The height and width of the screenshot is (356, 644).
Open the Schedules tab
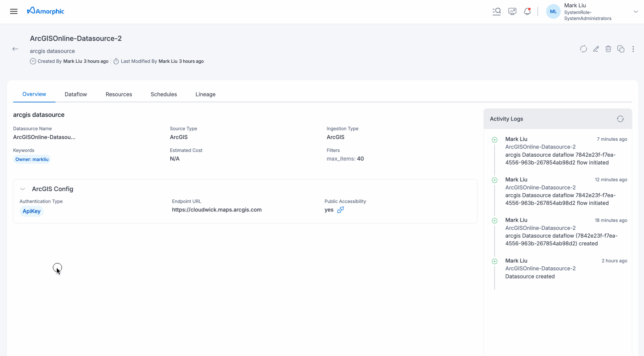[x=163, y=94]
